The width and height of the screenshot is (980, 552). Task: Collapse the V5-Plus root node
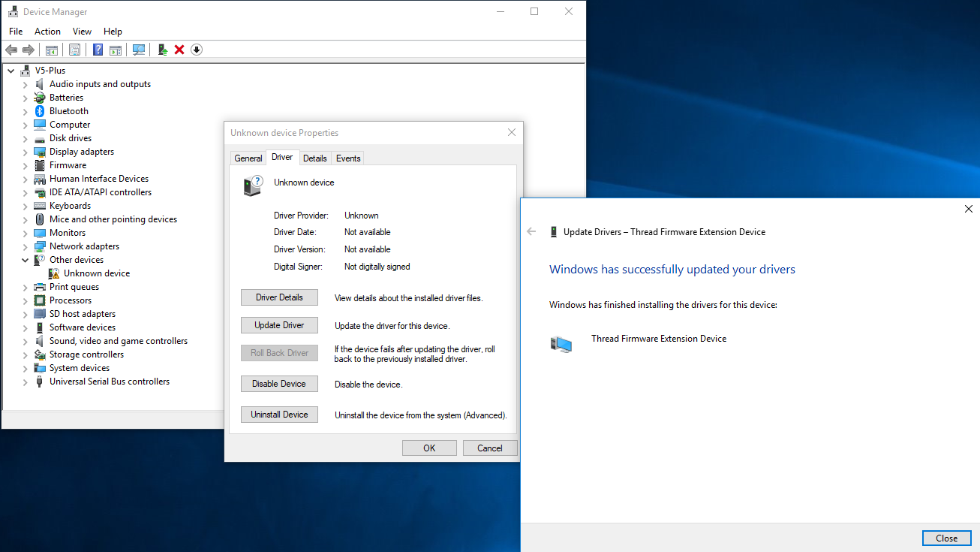(11, 71)
